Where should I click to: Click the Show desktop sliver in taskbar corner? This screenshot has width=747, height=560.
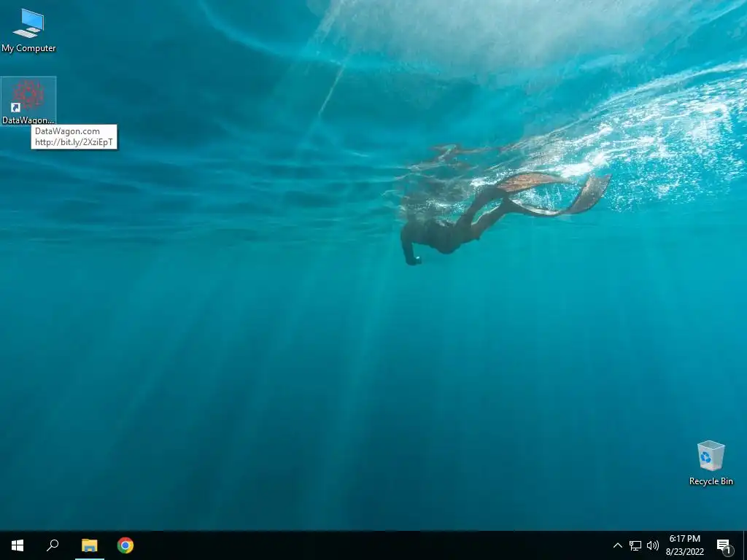coord(745,545)
